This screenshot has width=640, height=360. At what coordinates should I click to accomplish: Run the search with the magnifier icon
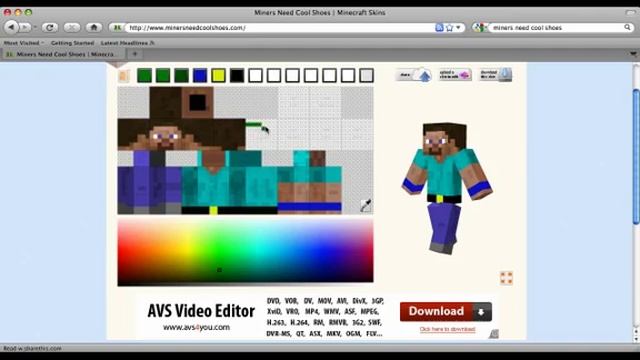[x=627, y=27]
